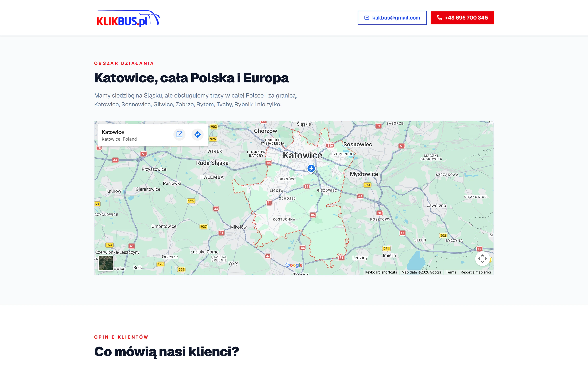Screen dimensions: 588x368
Task: Click the Mikołów label on map
Action: click(x=238, y=227)
